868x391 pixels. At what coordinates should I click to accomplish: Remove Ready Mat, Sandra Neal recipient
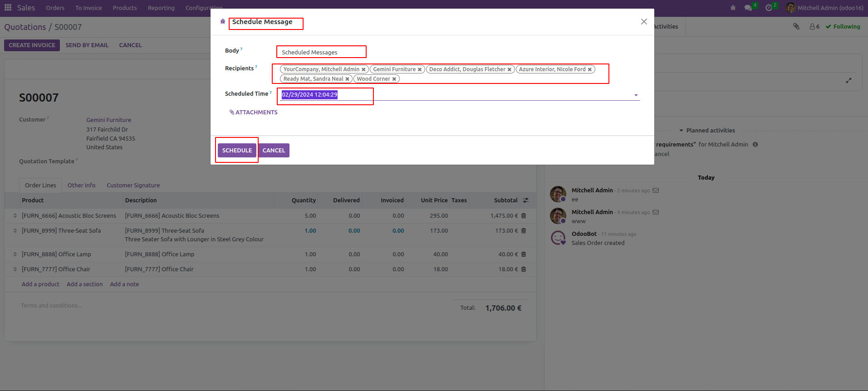[x=348, y=79]
